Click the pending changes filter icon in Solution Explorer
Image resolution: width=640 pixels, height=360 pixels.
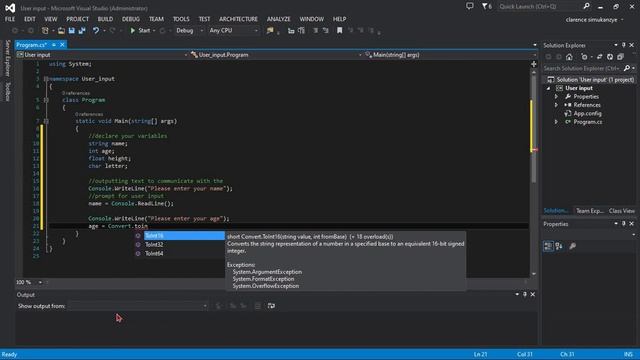584,57
